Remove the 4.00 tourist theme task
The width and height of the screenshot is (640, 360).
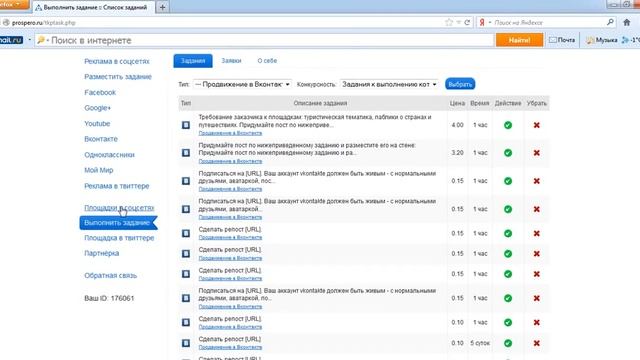click(537, 125)
